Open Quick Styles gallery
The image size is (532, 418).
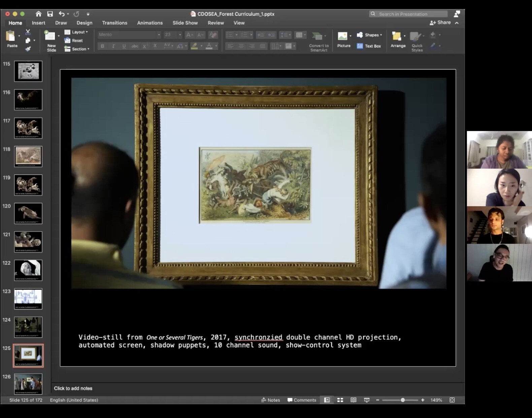coord(417,42)
